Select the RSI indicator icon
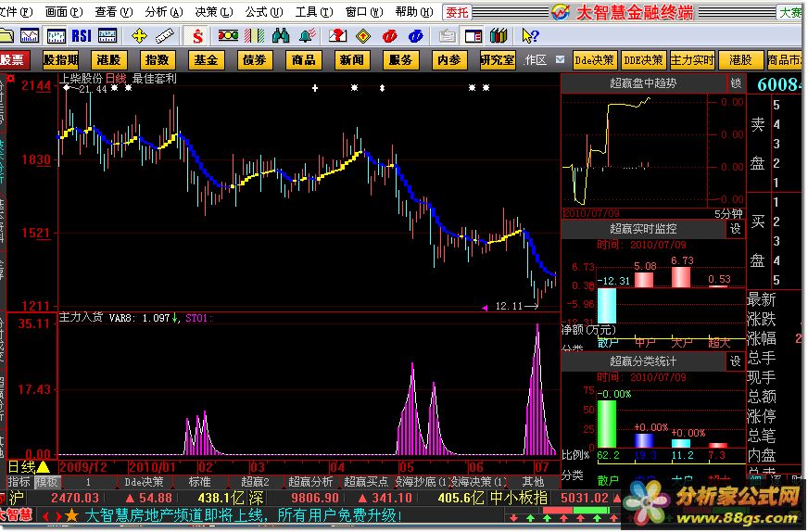The height and width of the screenshot is (532, 808). pyautogui.click(x=82, y=35)
